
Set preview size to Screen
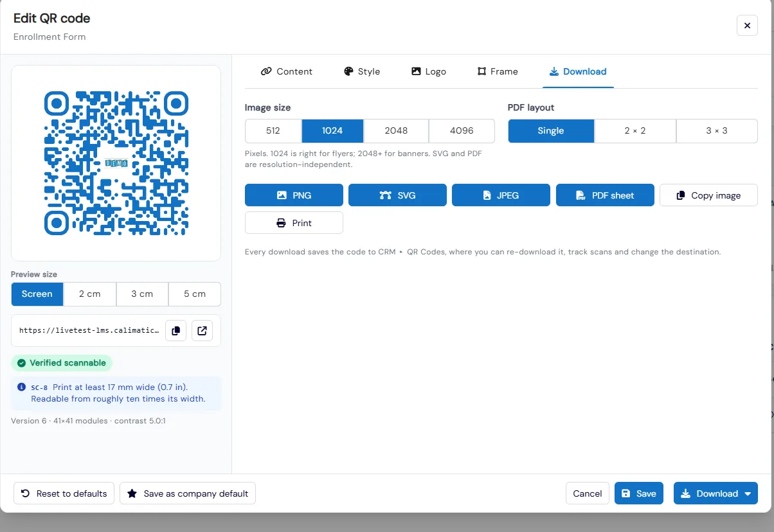coord(37,294)
